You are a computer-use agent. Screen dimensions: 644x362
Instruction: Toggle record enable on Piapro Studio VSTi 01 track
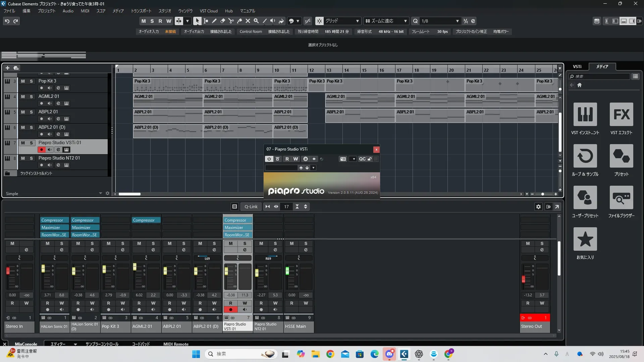tap(41, 150)
